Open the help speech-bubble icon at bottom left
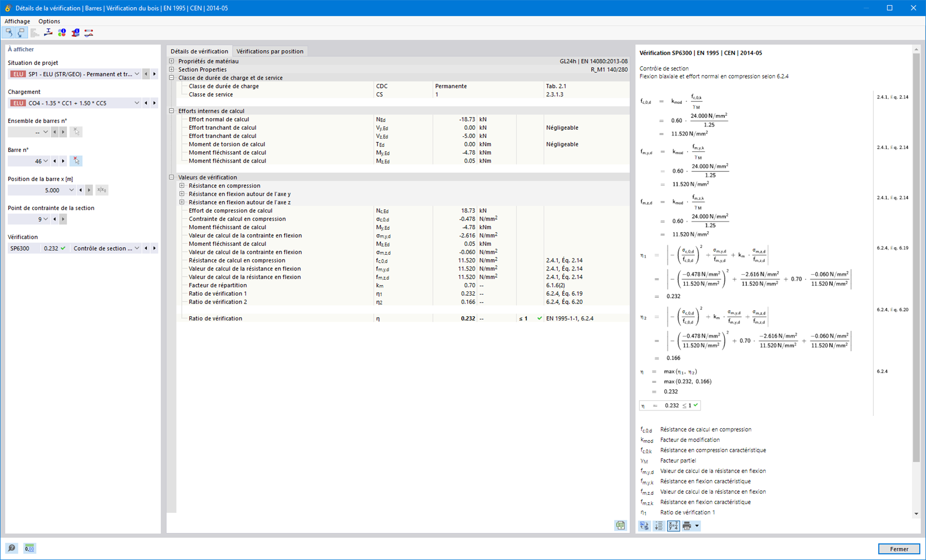926x560 pixels. [x=11, y=548]
